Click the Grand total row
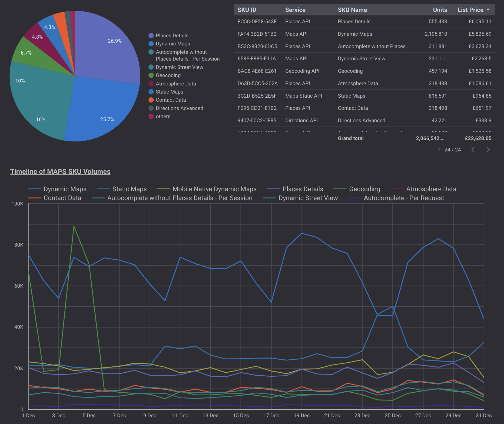The width and height of the screenshot is (504, 424). point(351,138)
